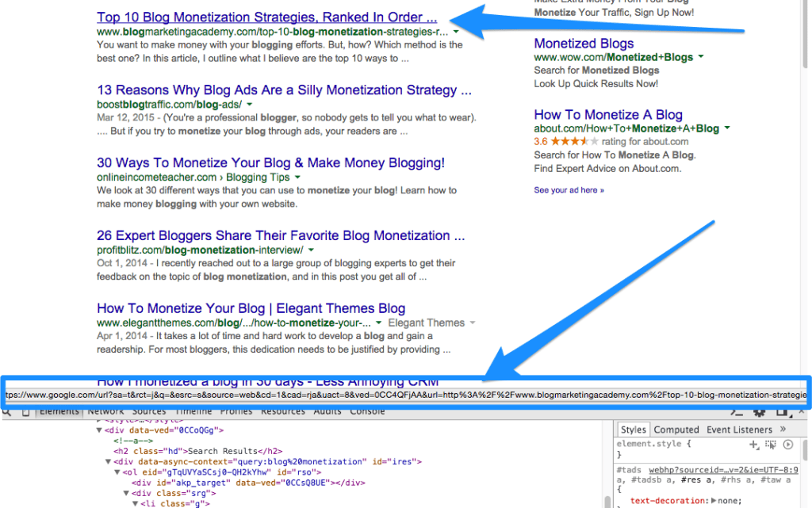Open dropdown arrow beside boostblogtraffic.com URL
This screenshot has height=508, width=812.
click(x=249, y=105)
